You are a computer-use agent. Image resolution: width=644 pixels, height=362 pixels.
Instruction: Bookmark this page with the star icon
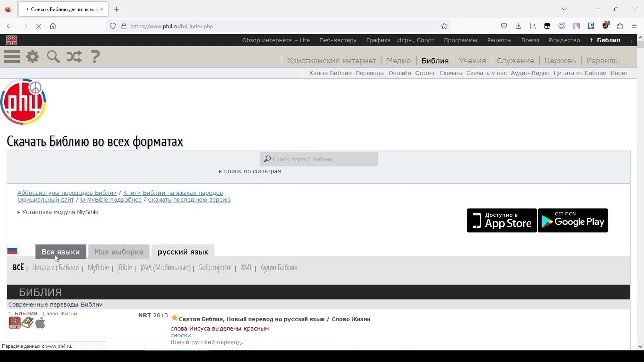(444, 26)
